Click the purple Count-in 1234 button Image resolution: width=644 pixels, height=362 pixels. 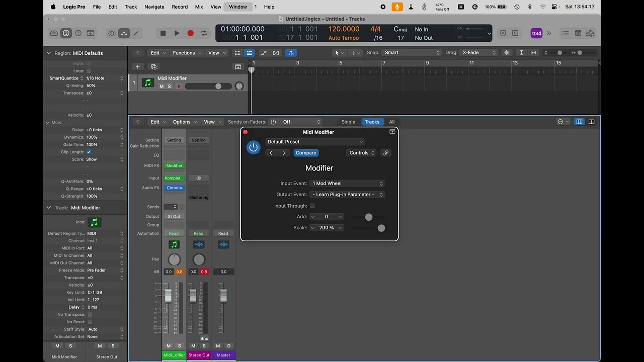pyautogui.click(x=536, y=33)
